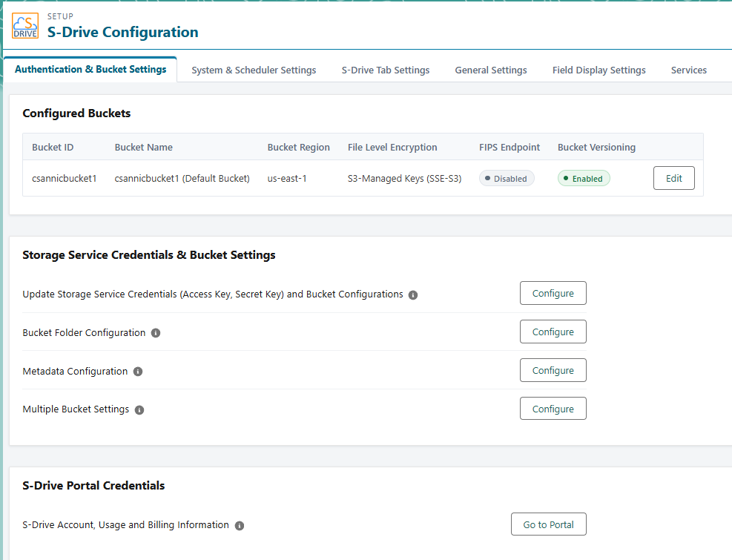The image size is (732, 560).
Task: Click the Configured Buckets heading
Action: pyautogui.click(x=76, y=113)
